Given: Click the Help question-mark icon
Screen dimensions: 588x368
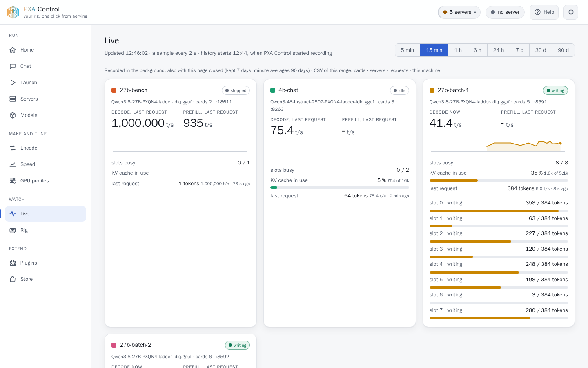Looking at the screenshot, I should [537, 12].
